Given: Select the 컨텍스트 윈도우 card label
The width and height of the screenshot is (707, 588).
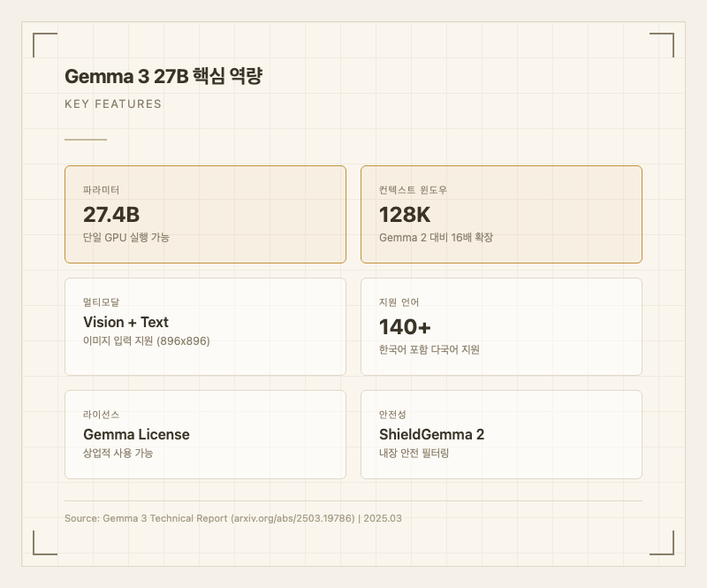Looking at the screenshot, I should point(419,190).
